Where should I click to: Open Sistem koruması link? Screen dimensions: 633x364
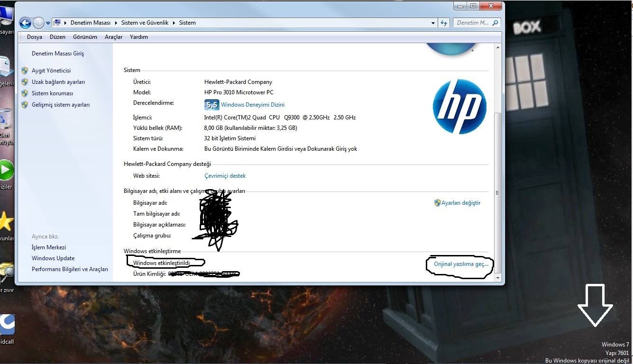(53, 93)
